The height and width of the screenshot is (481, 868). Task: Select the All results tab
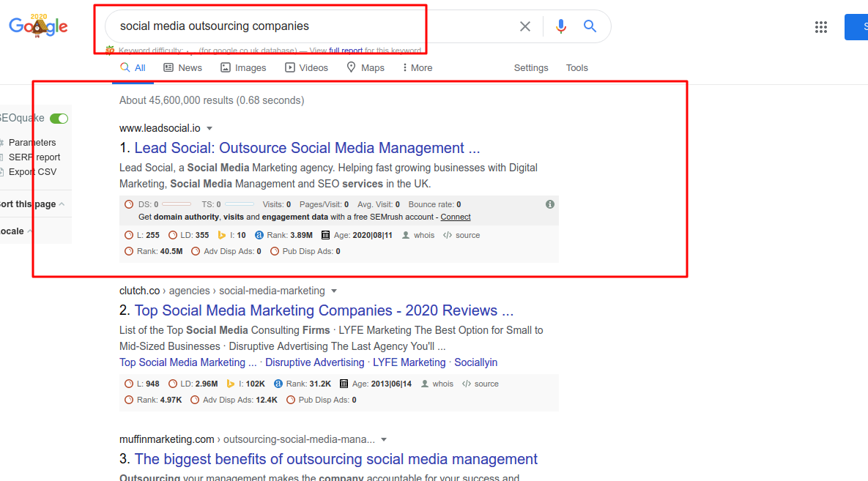tap(133, 67)
